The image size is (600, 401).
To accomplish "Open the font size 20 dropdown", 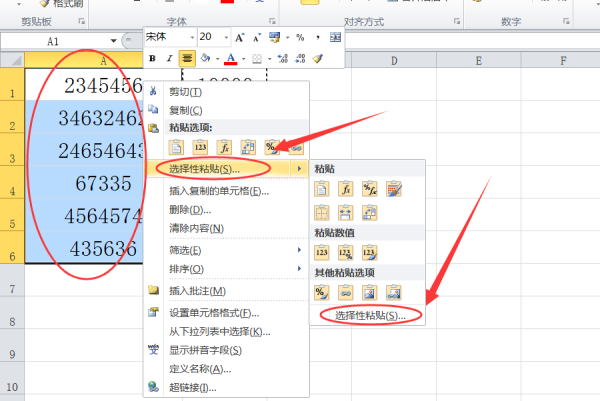I will (226, 37).
